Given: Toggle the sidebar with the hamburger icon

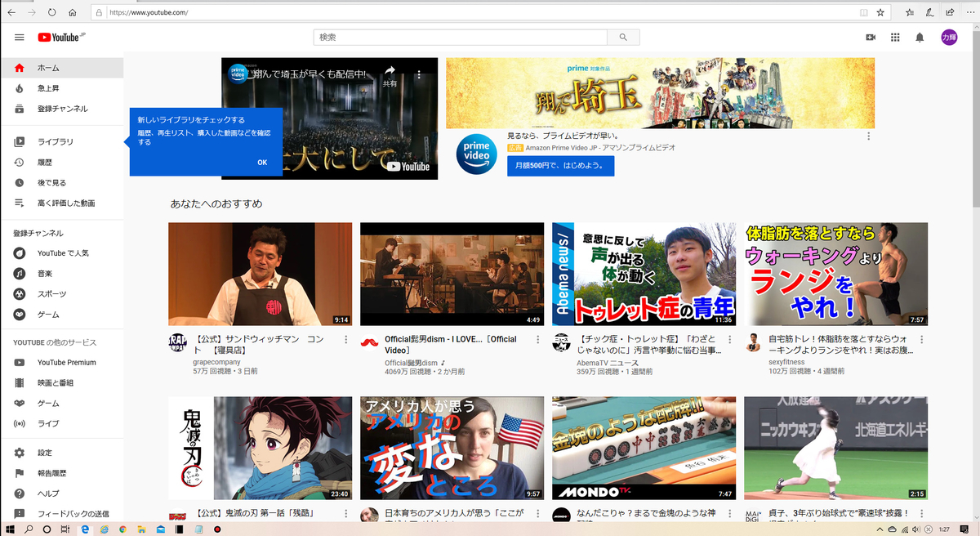Looking at the screenshot, I should click(20, 37).
